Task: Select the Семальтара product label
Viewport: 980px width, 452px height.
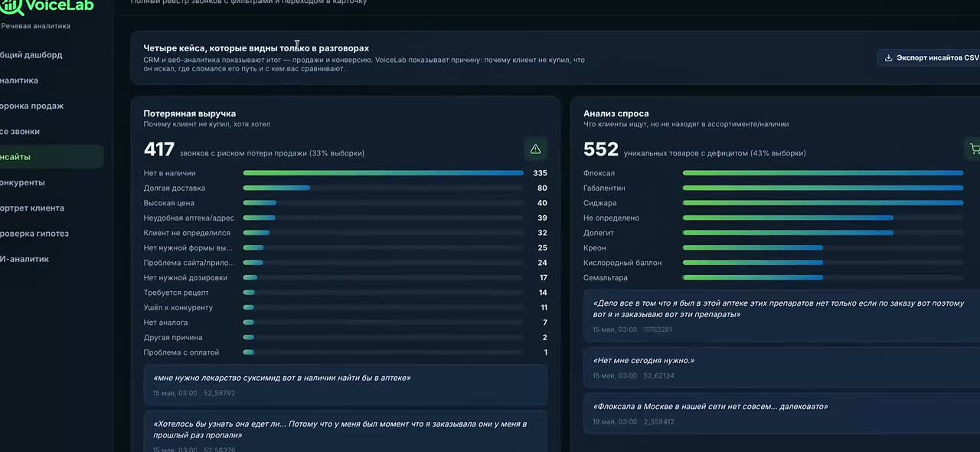Action: [606, 277]
